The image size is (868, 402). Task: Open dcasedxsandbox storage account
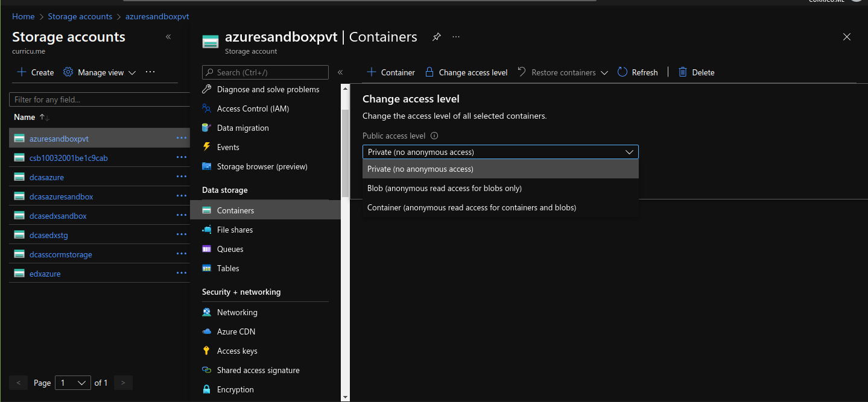coord(58,216)
